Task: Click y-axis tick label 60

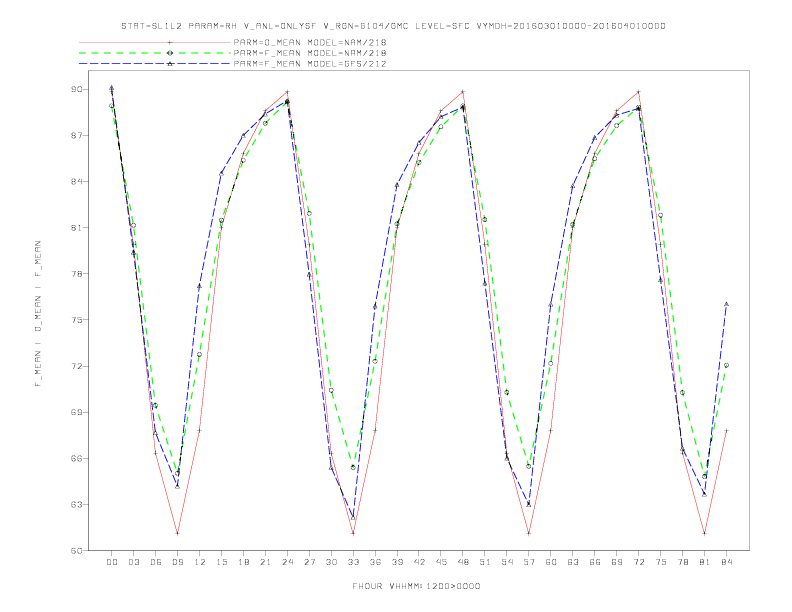Action: pyautogui.click(x=77, y=550)
